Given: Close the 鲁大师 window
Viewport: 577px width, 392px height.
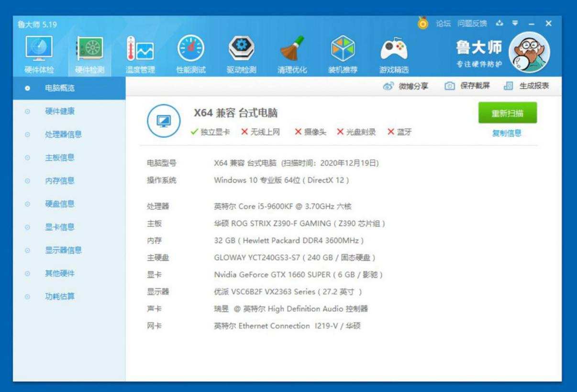Looking at the screenshot, I should (x=548, y=23).
